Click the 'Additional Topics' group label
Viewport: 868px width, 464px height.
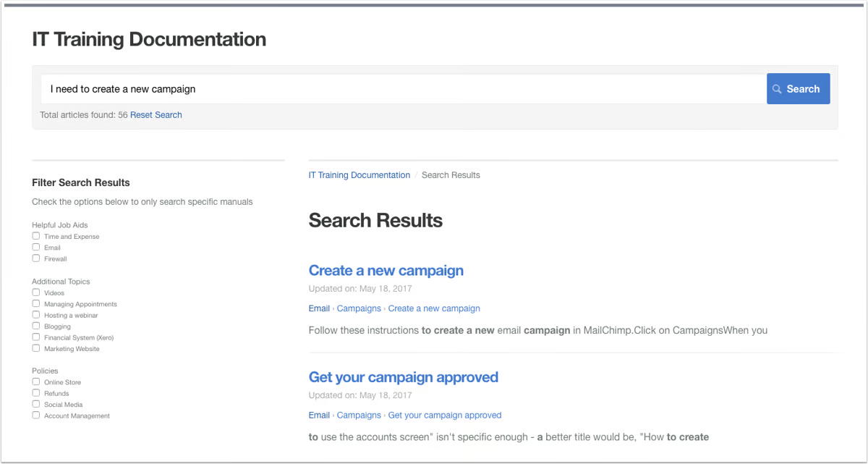pos(61,282)
